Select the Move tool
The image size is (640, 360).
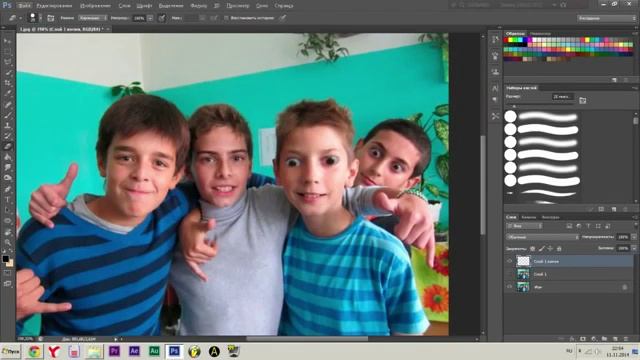(x=7, y=41)
